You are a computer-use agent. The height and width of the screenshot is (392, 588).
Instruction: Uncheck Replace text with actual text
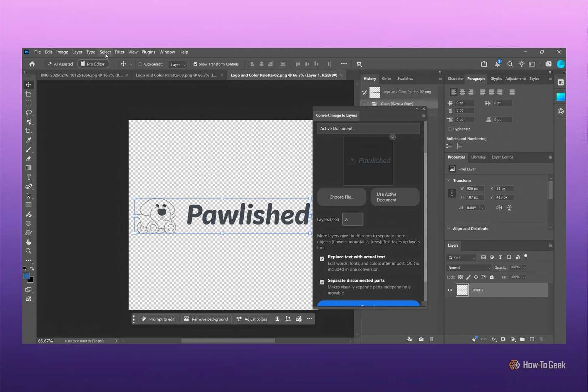click(322, 259)
